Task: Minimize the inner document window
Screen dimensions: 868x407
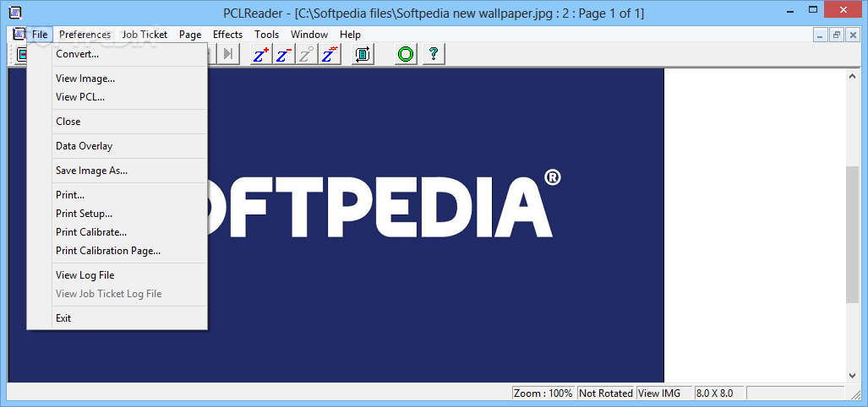Action: 821,35
